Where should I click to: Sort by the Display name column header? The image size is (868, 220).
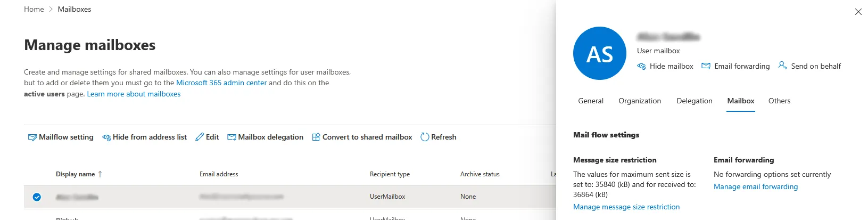[x=76, y=174]
